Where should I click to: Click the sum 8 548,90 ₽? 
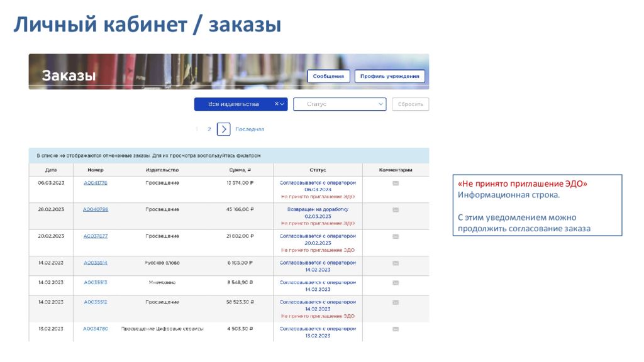[x=240, y=282]
